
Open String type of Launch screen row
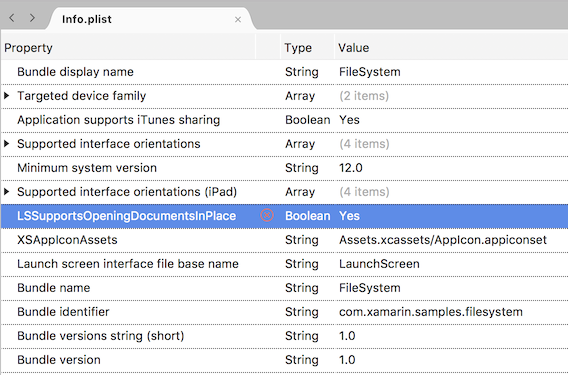302,264
